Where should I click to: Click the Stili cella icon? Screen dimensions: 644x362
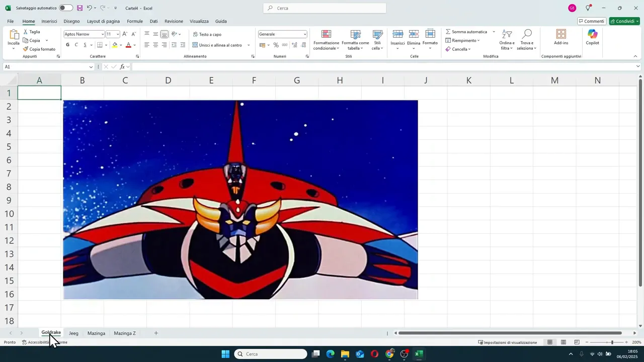coord(377,34)
